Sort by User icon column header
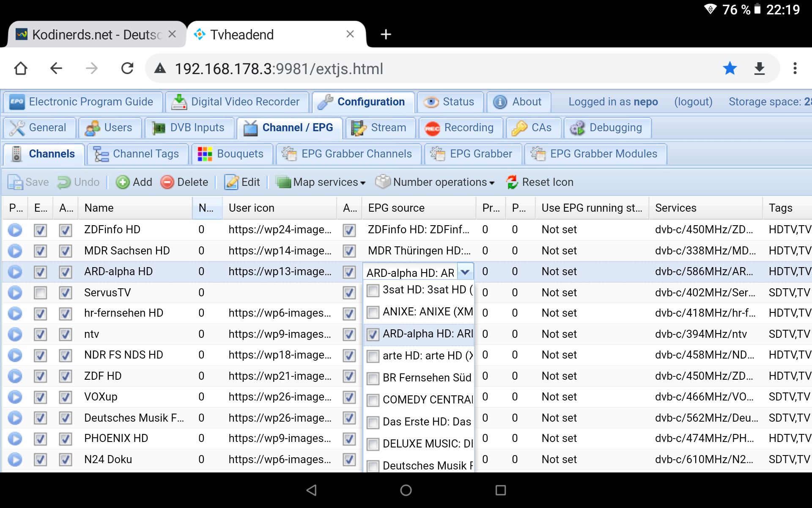 tap(280, 208)
